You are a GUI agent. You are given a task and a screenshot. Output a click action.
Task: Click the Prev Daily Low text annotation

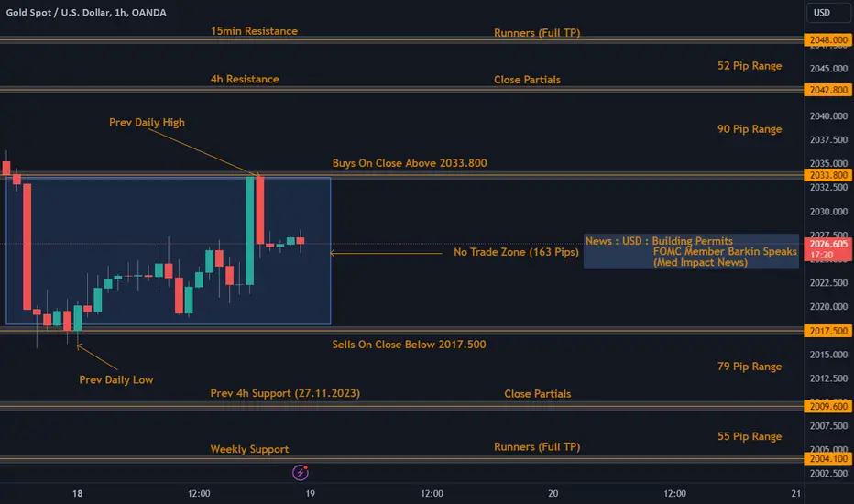(116, 379)
